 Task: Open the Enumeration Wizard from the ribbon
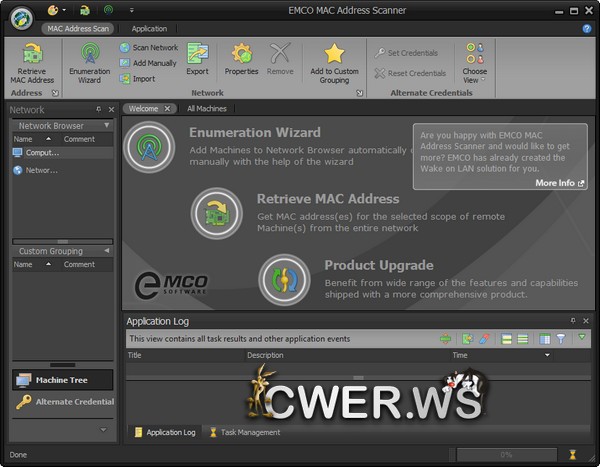click(90, 55)
